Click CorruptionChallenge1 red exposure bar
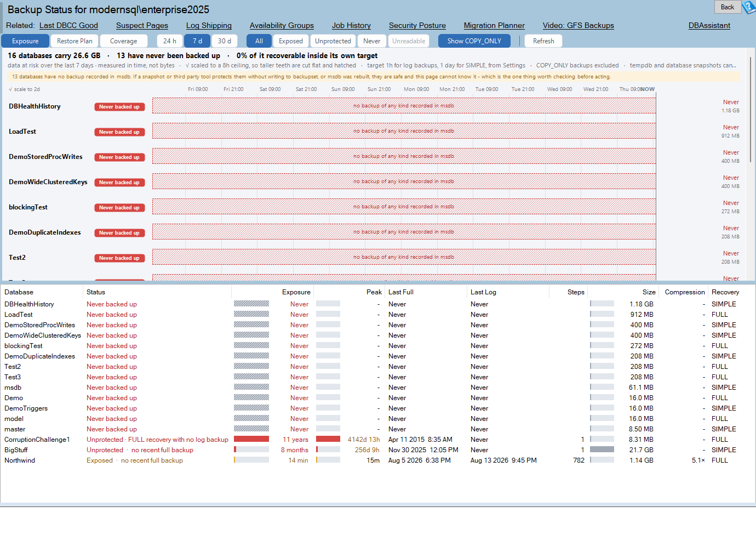 point(251,439)
